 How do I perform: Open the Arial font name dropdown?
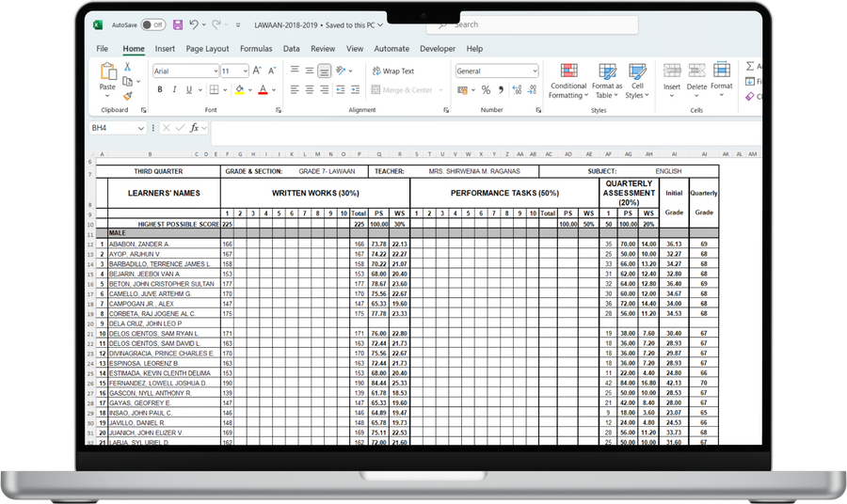point(216,71)
